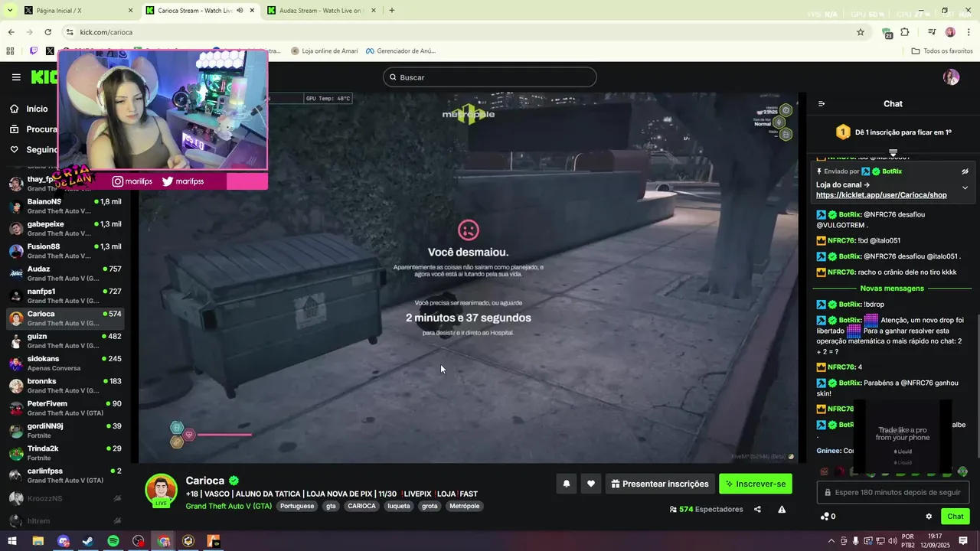
Task: Reload the page in Chrome
Action: pyautogui.click(x=47, y=32)
